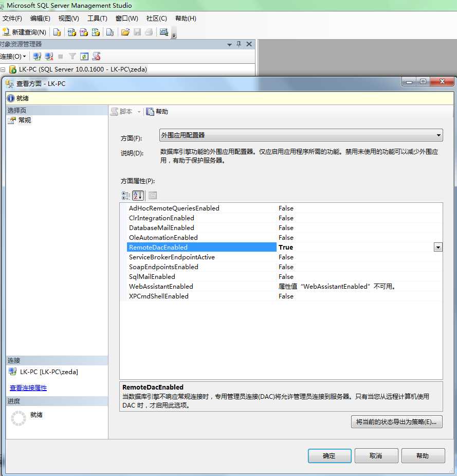Select the WebAssistantEnabled property row
This screenshot has width=457, height=476.
pyautogui.click(x=284, y=286)
